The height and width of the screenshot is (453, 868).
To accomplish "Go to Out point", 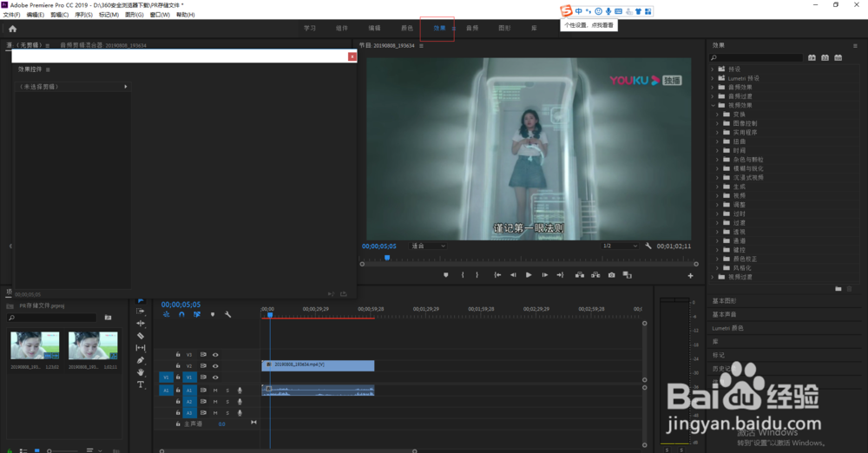I will tap(560, 275).
